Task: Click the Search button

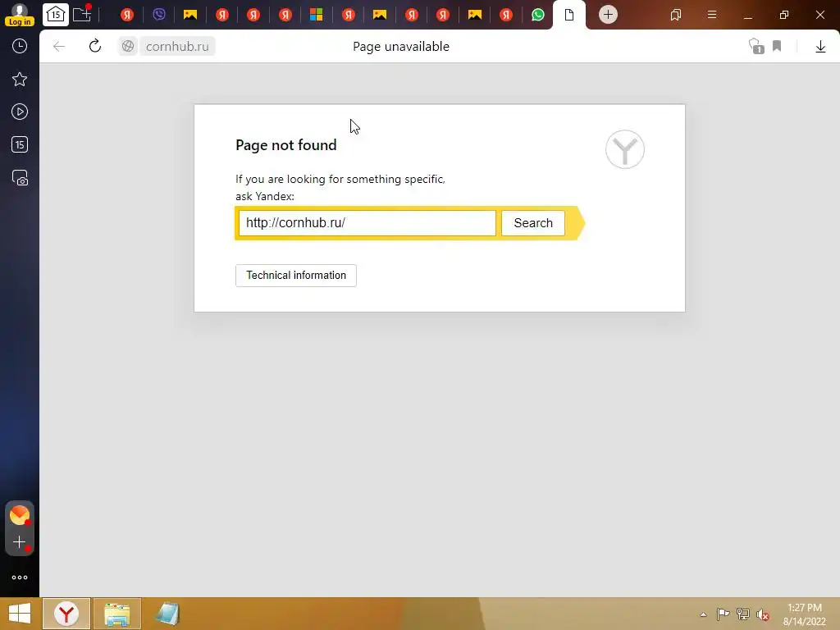Action: click(x=533, y=223)
